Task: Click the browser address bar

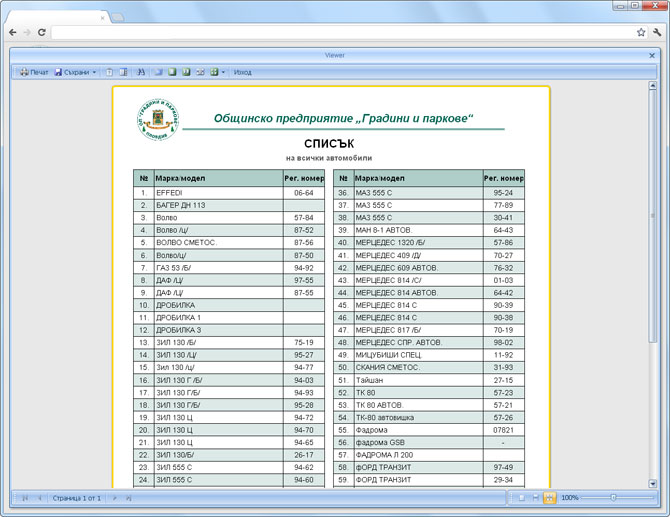Action: (x=342, y=32)
